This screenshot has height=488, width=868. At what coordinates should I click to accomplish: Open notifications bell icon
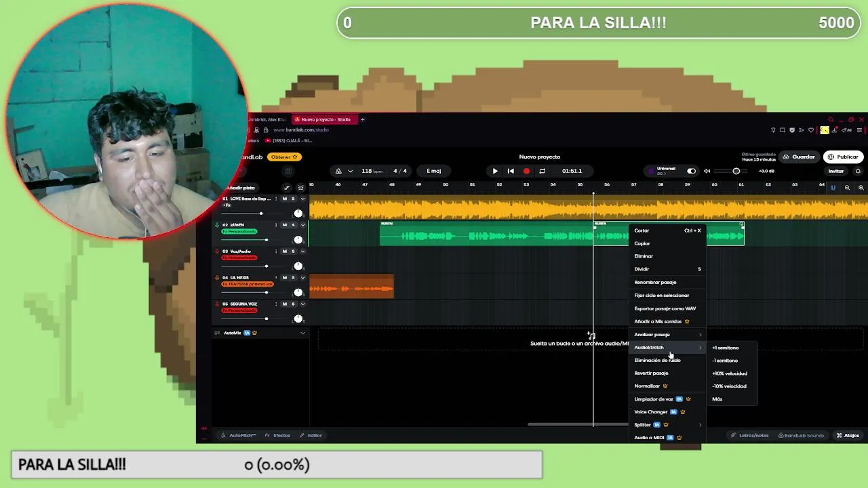coord(858,171)
